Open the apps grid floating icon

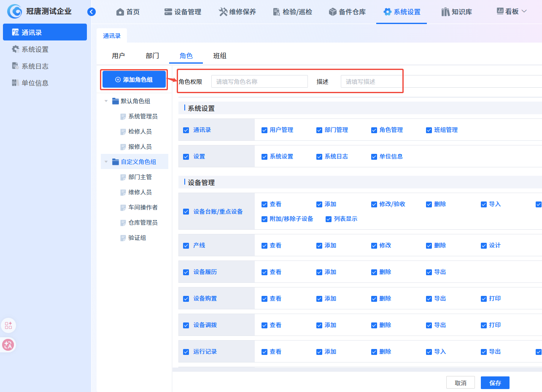(x=8, y=325)
